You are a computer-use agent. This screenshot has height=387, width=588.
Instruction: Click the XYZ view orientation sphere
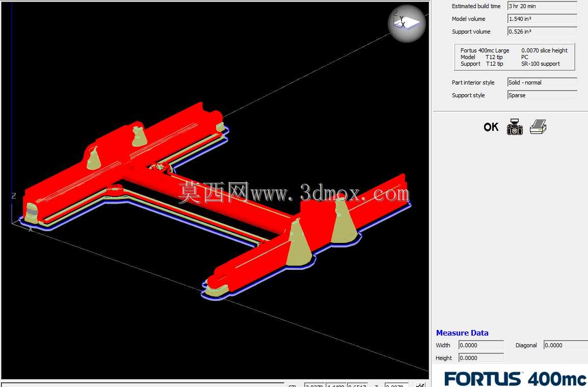(x=407, y=23)
